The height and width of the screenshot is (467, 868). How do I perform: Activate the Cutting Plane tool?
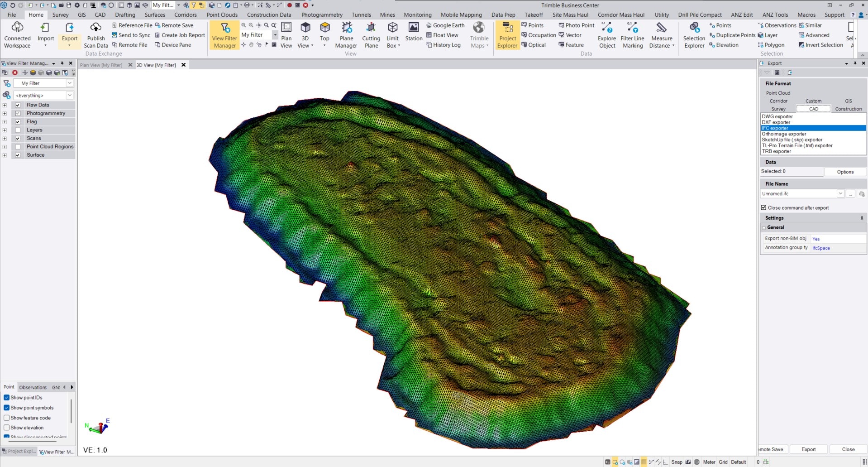[x=371, y=35]
